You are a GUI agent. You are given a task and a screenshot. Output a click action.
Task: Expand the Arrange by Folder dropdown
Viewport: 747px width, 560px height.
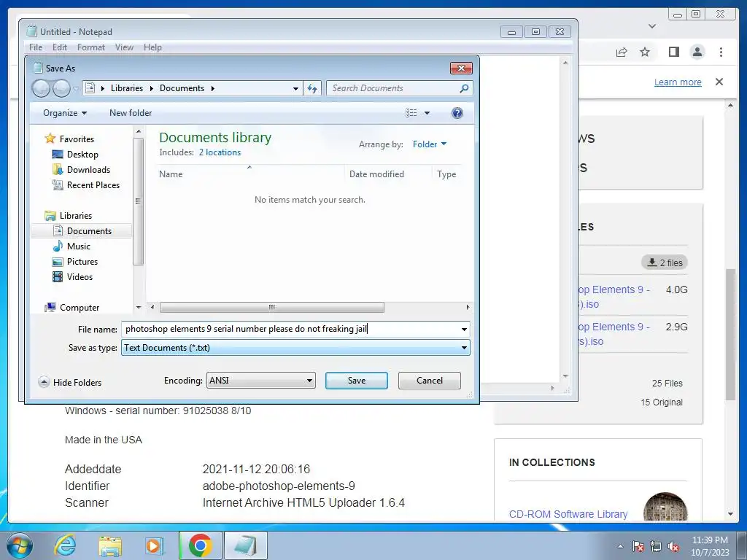point(429,144)
